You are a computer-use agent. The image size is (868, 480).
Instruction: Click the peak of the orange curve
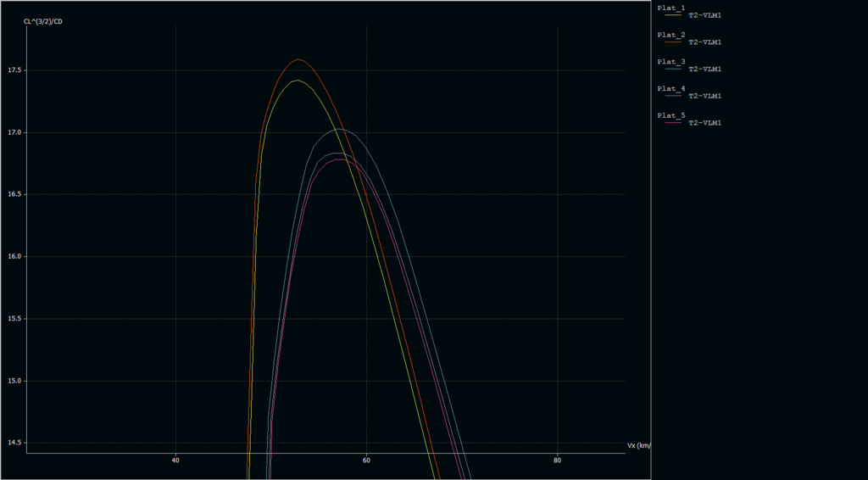pyautogui.click(x=298, y=59)
